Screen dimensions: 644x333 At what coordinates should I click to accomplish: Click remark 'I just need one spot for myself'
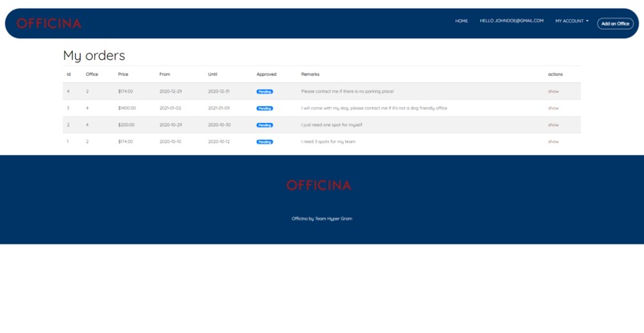tap(332, 125)
